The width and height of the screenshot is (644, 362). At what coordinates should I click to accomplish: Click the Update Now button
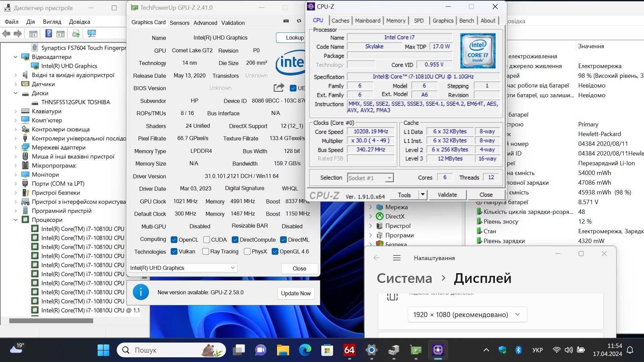[296, 293]
